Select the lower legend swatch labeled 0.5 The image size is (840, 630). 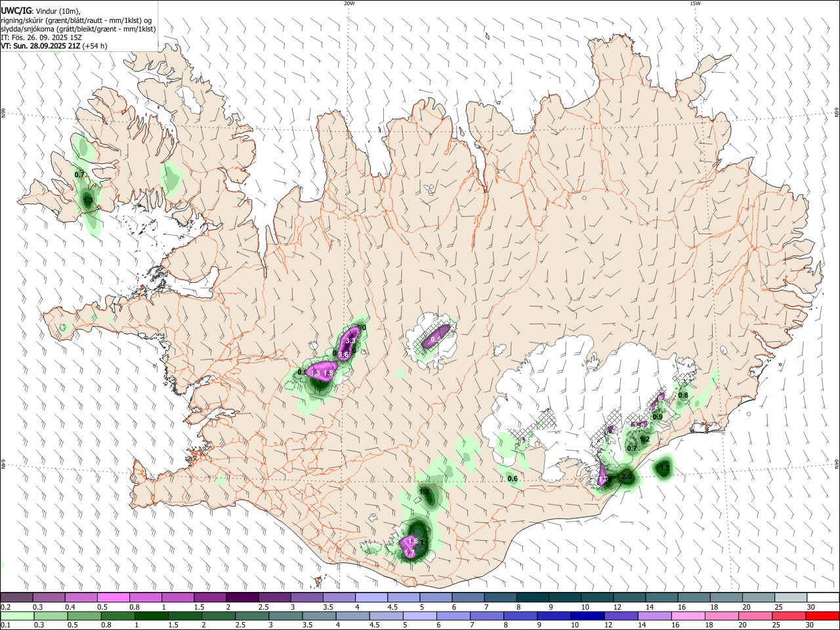[x=83, y=616]
